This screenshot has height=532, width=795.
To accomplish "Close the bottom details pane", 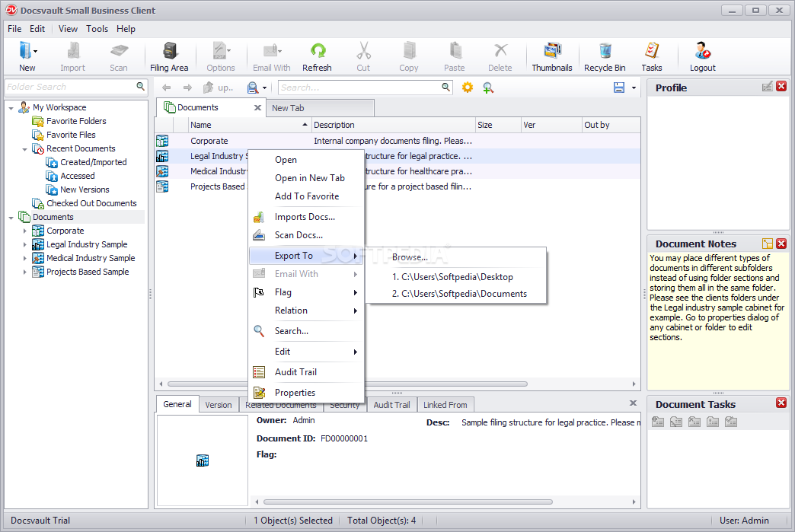I will pyautogui.click(x=633, y=403).
